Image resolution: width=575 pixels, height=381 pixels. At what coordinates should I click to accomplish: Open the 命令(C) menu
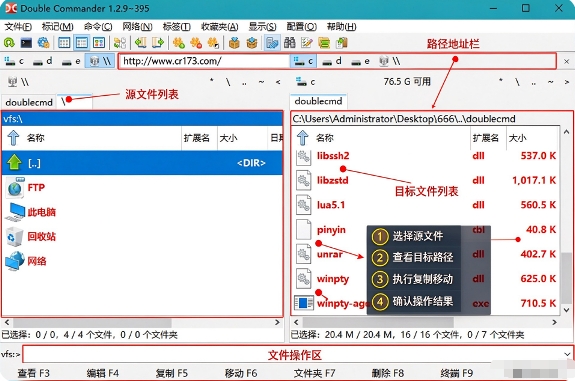click(x=98, y=27)
